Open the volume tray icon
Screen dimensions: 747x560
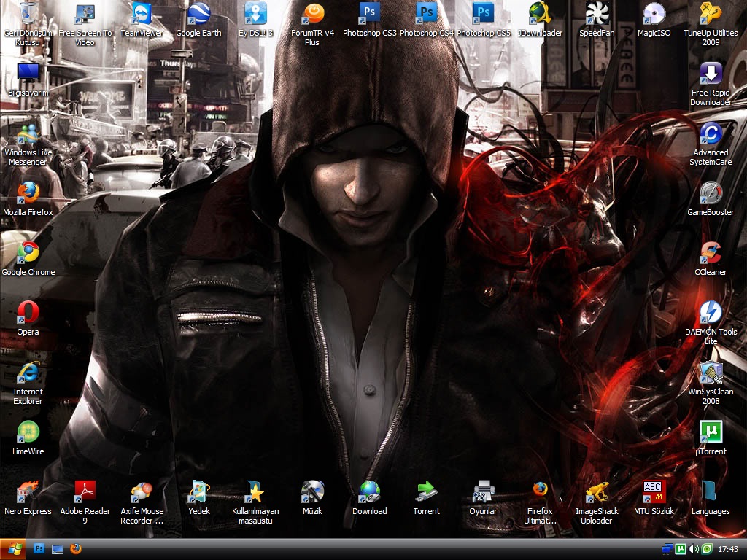pos(694,549)
